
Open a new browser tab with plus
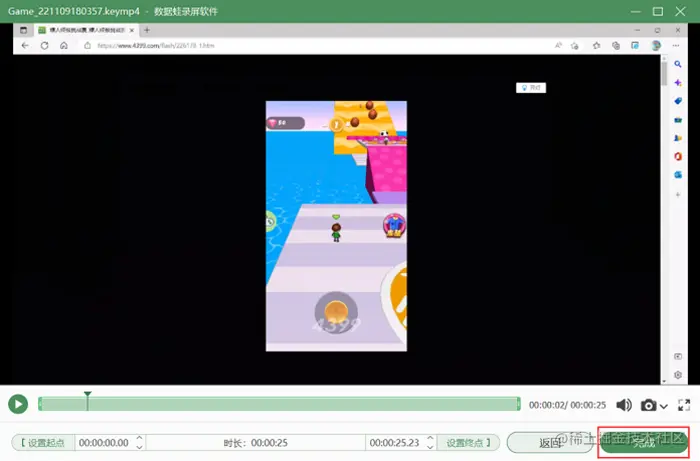[x=147, y=30]
